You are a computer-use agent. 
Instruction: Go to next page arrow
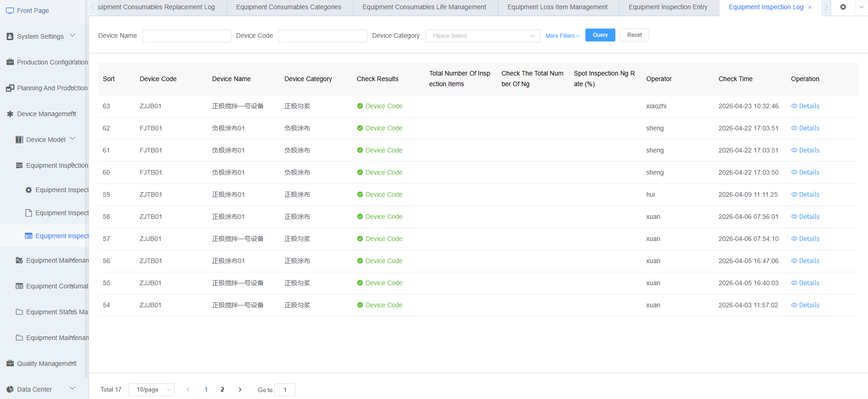click(x=240, y=390)
